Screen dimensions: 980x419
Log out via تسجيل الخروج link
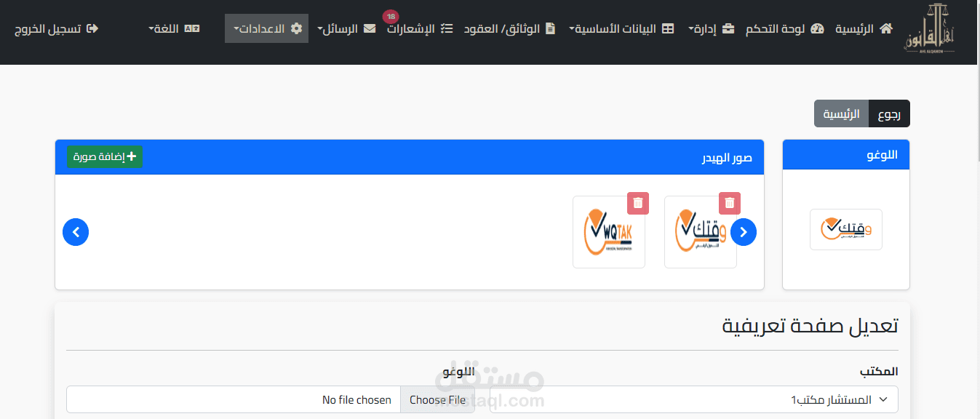pos(57,28)
